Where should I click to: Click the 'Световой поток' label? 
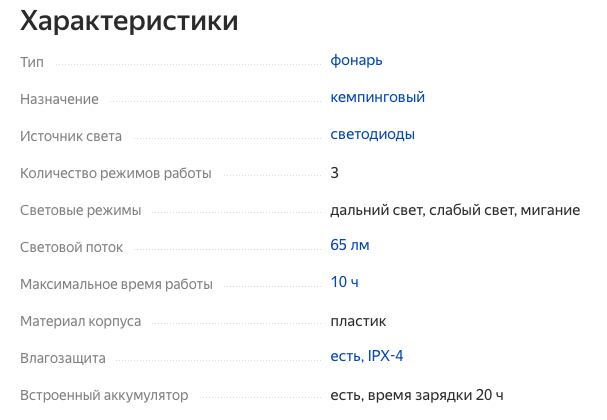pos(74,247)
